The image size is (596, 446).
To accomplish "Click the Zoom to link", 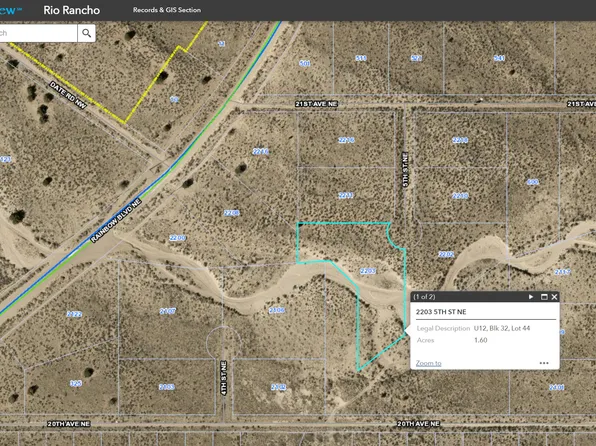I will coord(428,363).
